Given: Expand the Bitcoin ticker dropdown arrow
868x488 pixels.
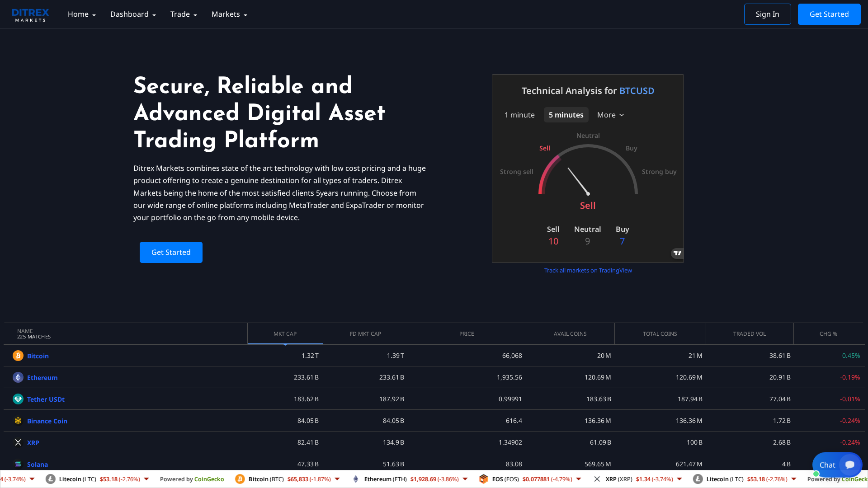Looking at the screenshot, I should click(x=337, y=479).
